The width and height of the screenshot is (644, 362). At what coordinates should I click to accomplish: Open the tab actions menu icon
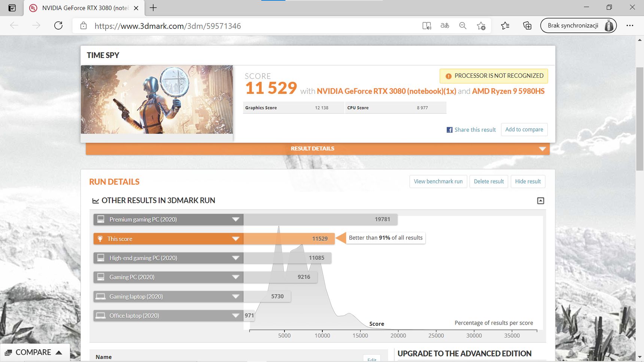click(12, 8)
